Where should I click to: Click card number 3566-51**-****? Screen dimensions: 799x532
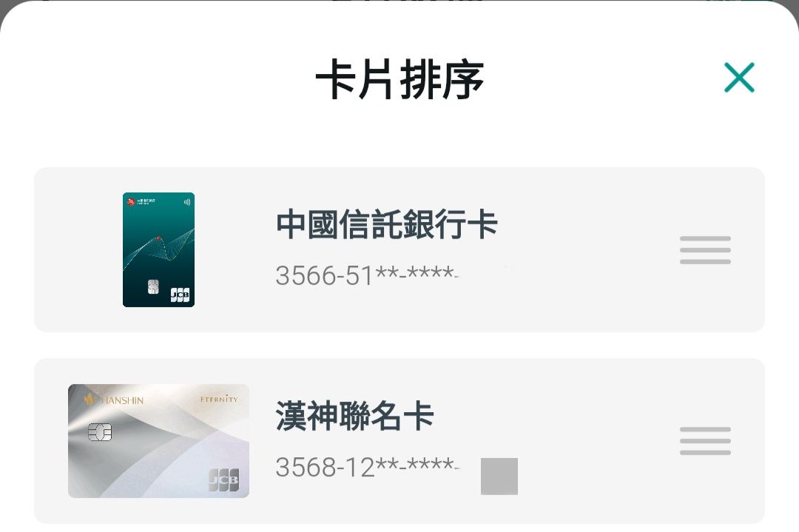click(367, 275)
